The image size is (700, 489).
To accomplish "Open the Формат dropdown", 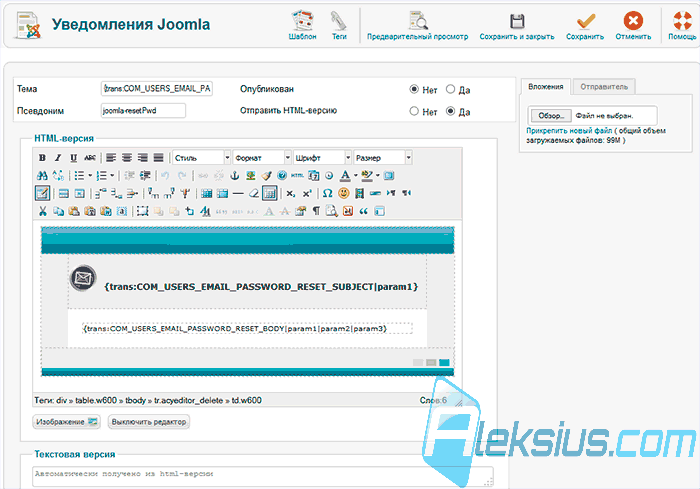I will 262,158.
